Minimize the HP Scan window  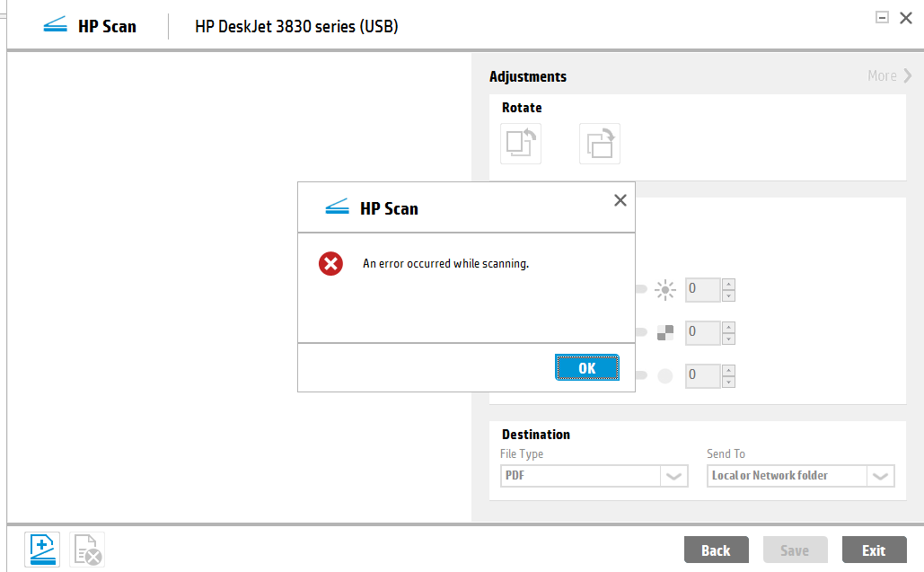pyautogui.click(x=882, y=17)
